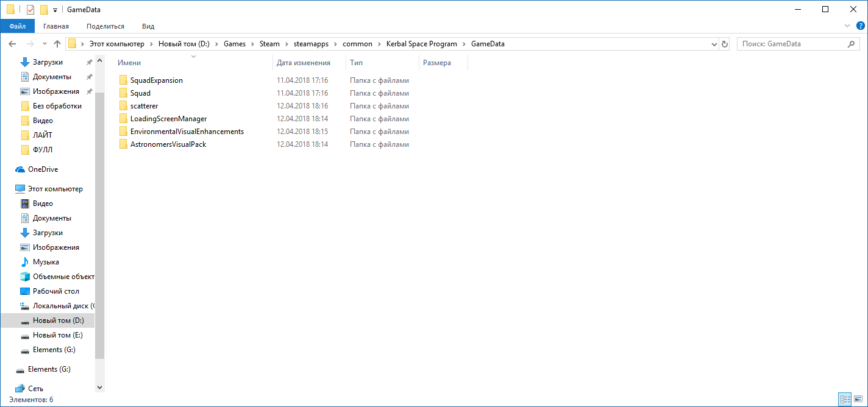Open Новый том (E:) drive
This screenshot has height=407, width=868.
58,335
